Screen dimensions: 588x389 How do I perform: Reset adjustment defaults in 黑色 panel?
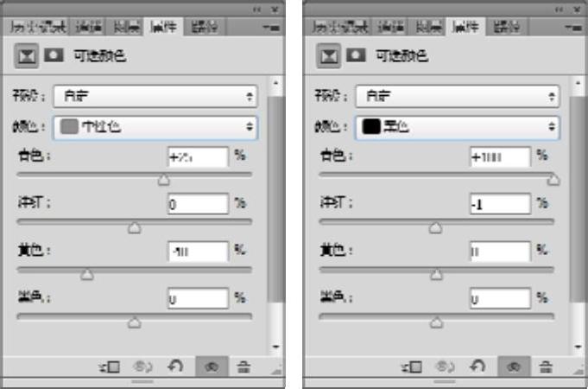tap(477, 367)
